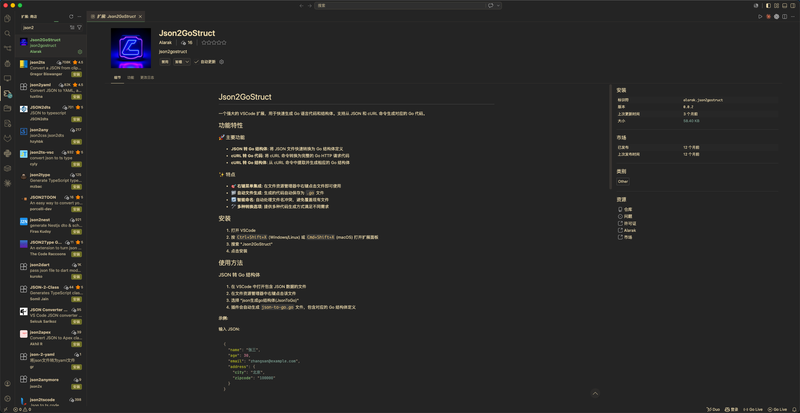Open the Accounts icon at activity bar bottom

pyautogui.click(x=7, y=384)
